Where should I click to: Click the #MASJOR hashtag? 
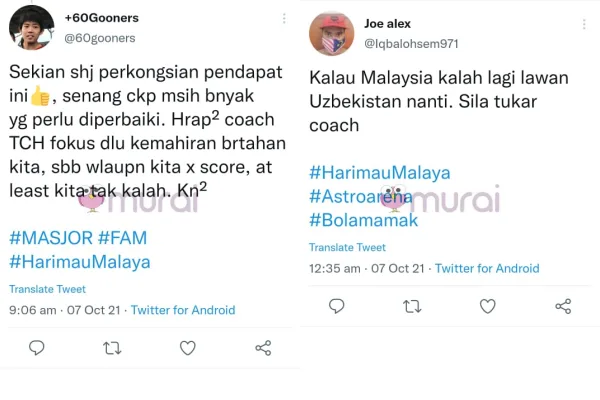pyautogui.click(x=51, y=238)
